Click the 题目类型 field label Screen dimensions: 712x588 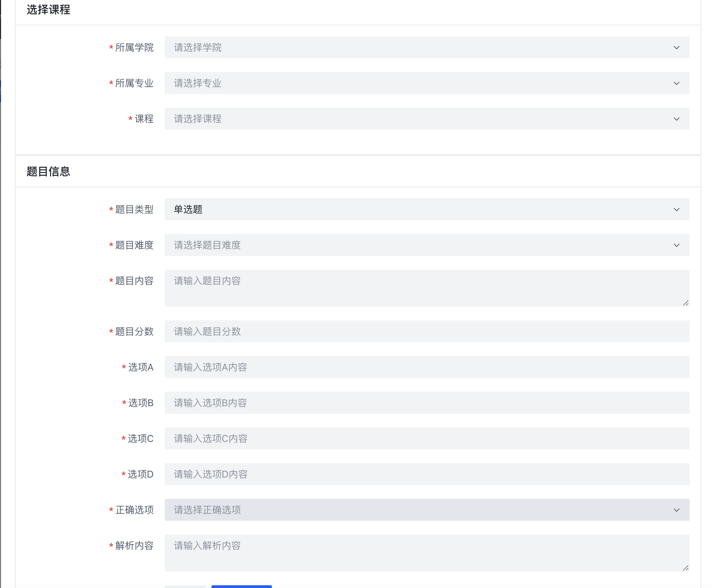coord(134,209)
